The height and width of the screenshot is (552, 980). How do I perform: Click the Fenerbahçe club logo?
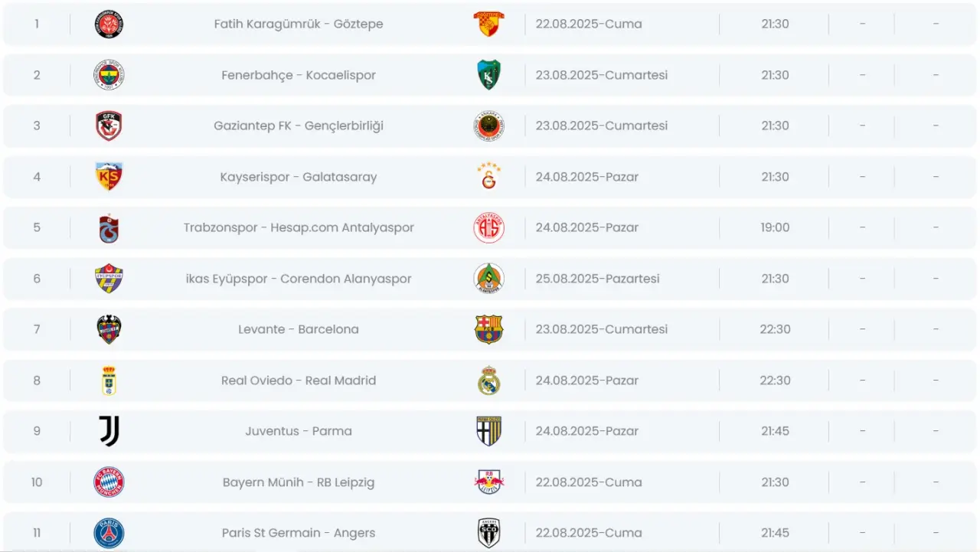coord(109,75)
